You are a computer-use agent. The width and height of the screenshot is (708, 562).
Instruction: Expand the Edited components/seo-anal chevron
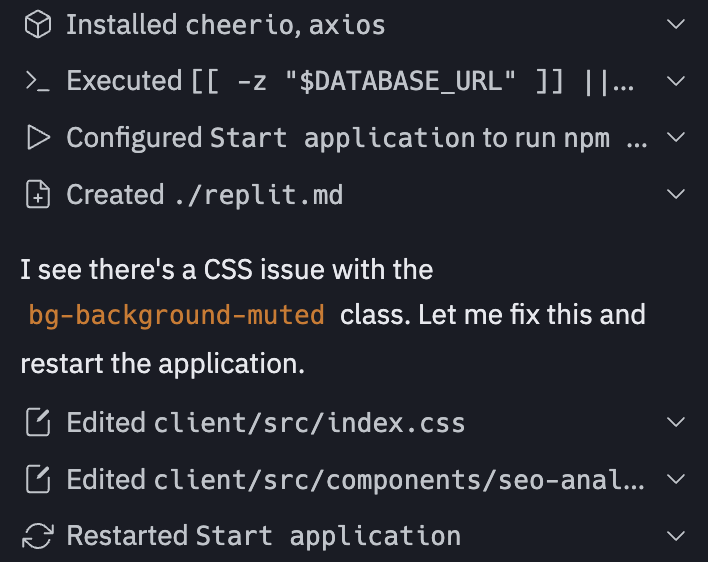675,480
